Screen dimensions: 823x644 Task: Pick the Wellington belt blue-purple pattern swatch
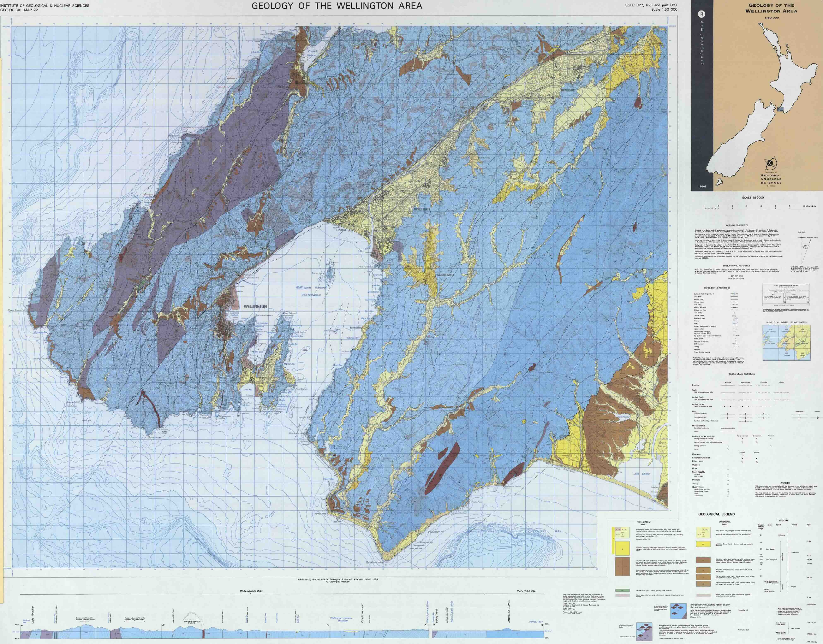tap(644, 632)
